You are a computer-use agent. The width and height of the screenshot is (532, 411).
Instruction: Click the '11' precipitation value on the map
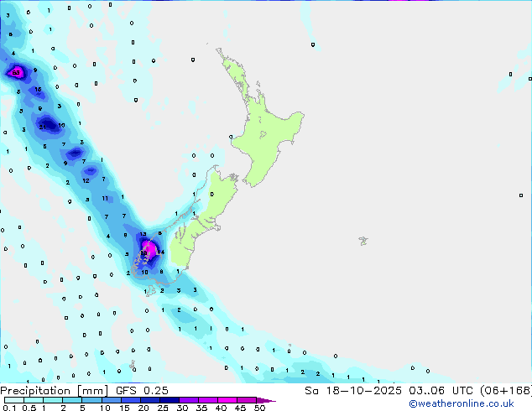[105, 199]
